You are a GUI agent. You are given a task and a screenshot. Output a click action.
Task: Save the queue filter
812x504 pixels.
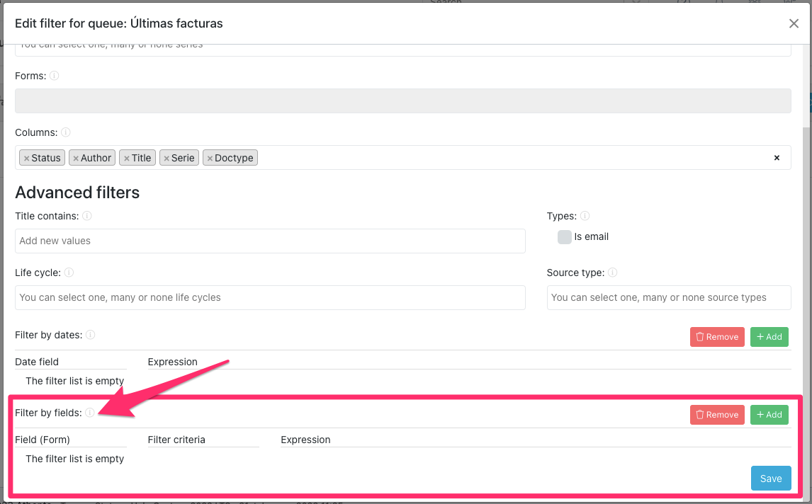(770, 479)
